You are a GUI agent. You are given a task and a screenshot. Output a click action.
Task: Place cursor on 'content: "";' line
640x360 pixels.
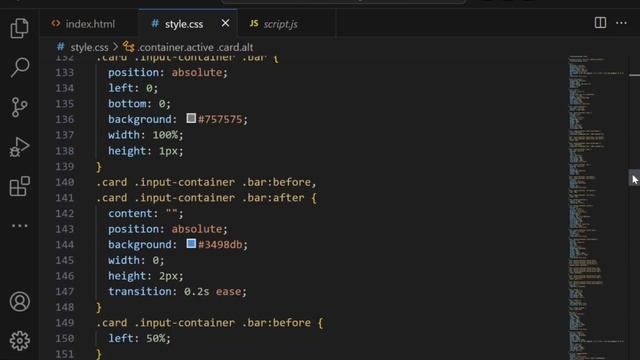click(x=146, y=213)
